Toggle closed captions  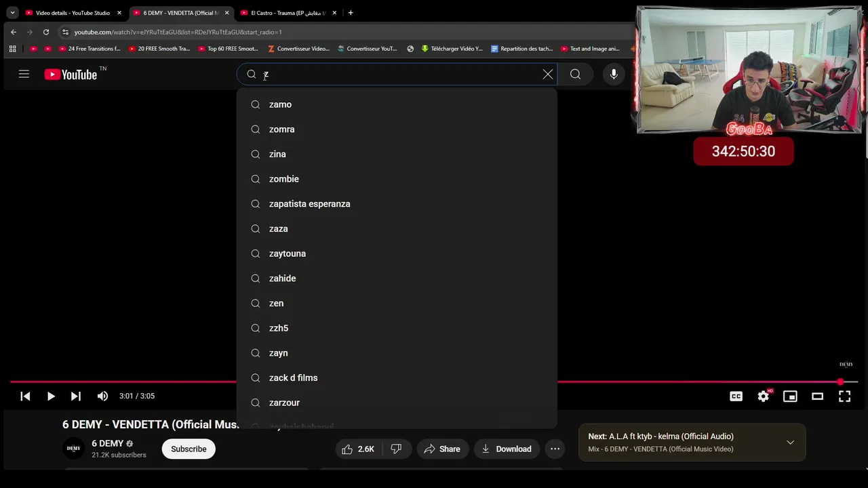[736, 396]
